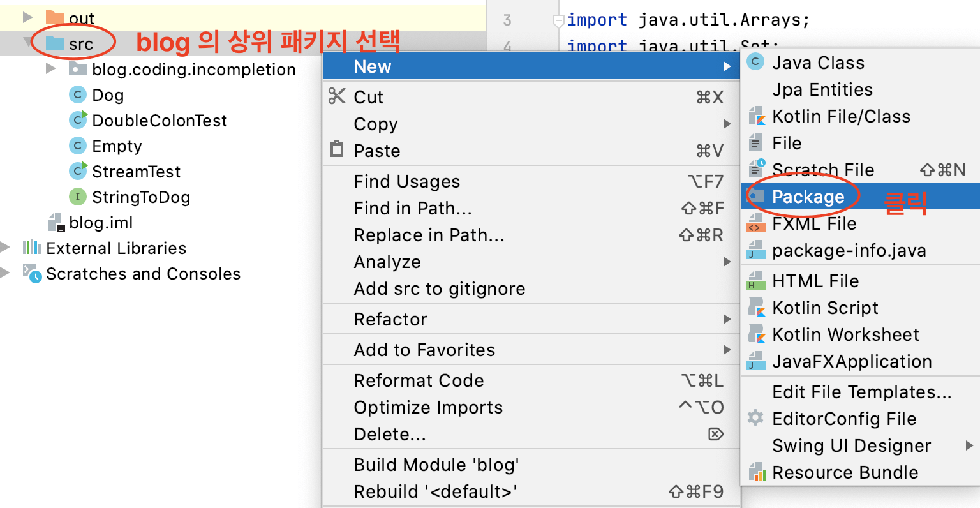980x508 pixels.
Task: Select Package from the New submenu
Action: click(808, 197)
